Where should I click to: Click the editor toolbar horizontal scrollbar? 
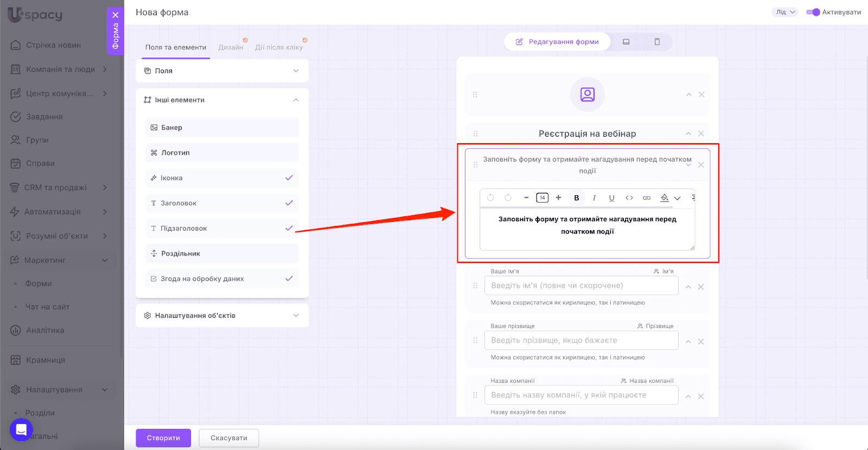click(x=576, y=207)
